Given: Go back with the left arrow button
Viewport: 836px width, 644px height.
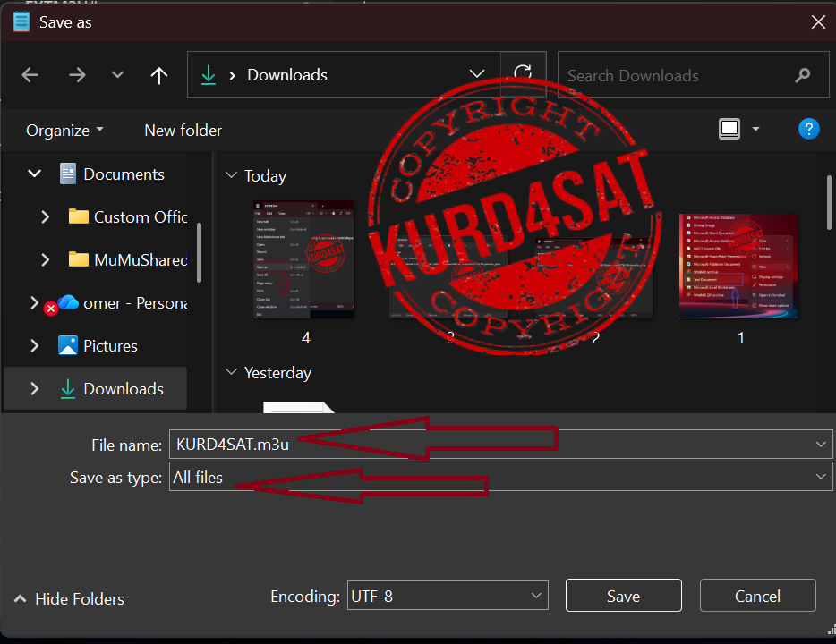Looking at the screenshot, I should 30,75.
